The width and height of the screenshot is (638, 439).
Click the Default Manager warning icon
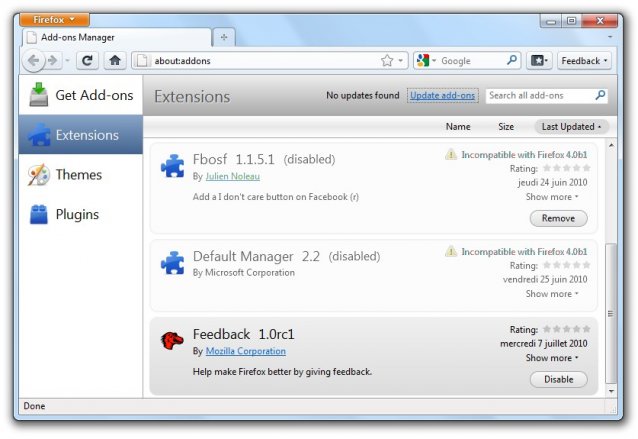click(x=451, y=251)
